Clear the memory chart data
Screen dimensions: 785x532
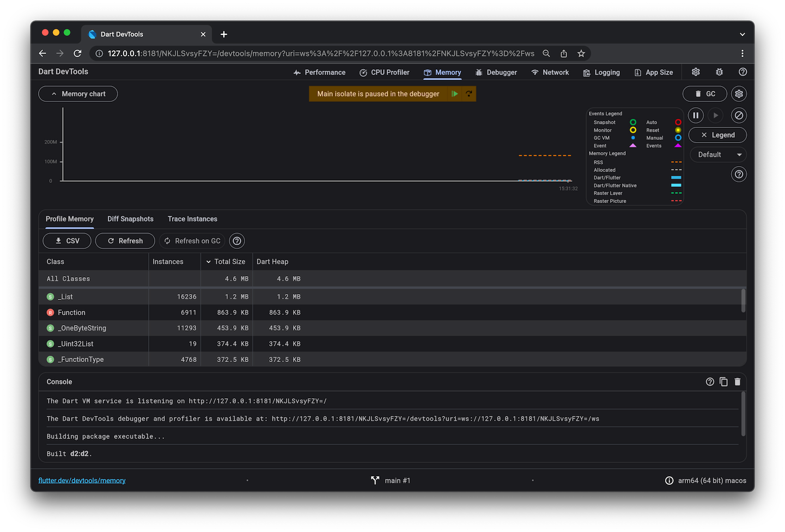pos(739,115)
